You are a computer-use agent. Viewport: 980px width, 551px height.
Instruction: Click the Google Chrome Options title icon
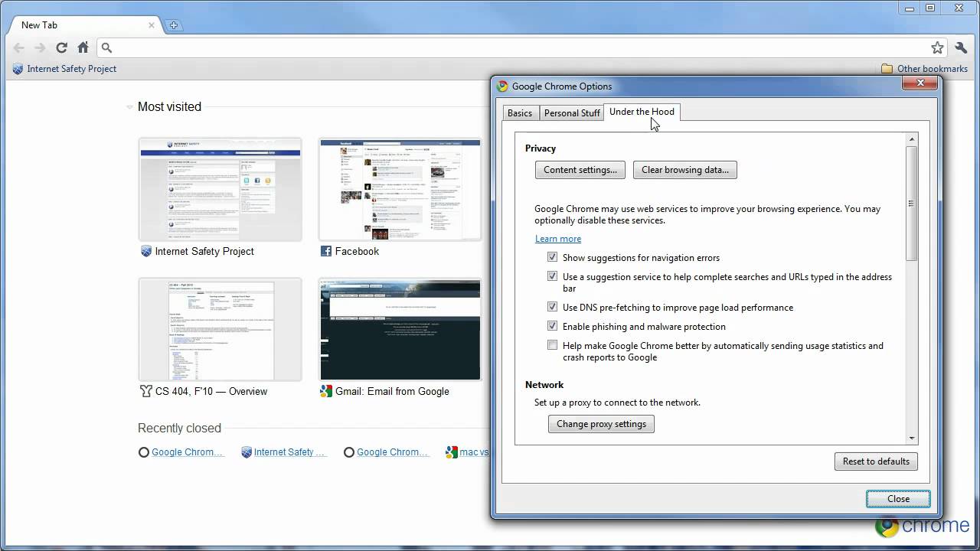click(502, 86)
